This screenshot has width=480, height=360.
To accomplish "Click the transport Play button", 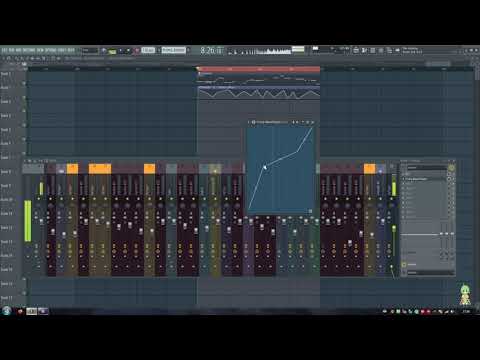I will [120, 51].
